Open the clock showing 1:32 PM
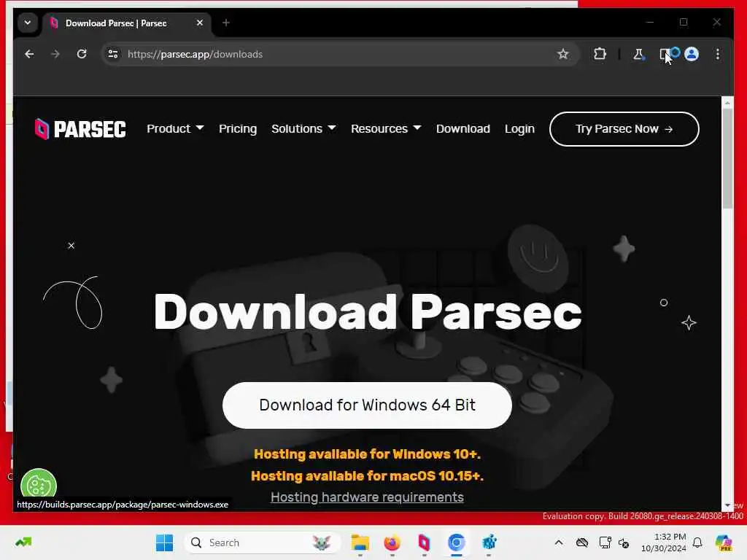Viewport: 747px width, 560px height. point(664,542)
